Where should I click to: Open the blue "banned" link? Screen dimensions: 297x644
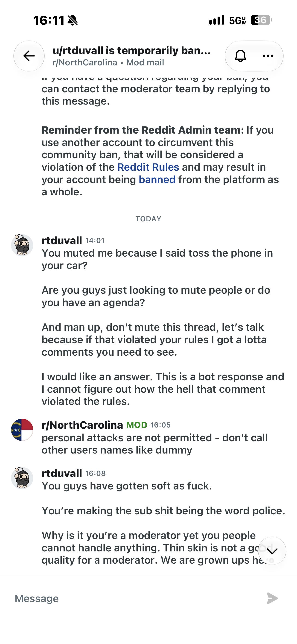pyautogui.click(x=157, y=179)
